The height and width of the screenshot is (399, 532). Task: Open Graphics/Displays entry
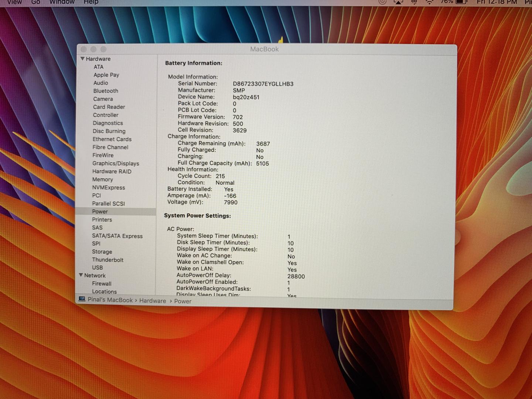[x=116, y=164]
